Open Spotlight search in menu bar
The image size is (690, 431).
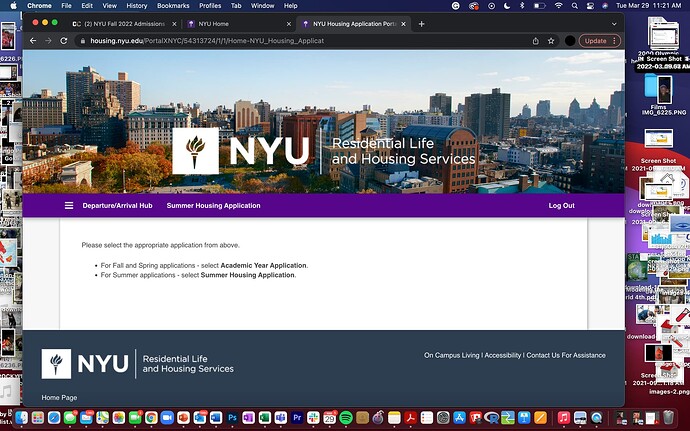575,6
